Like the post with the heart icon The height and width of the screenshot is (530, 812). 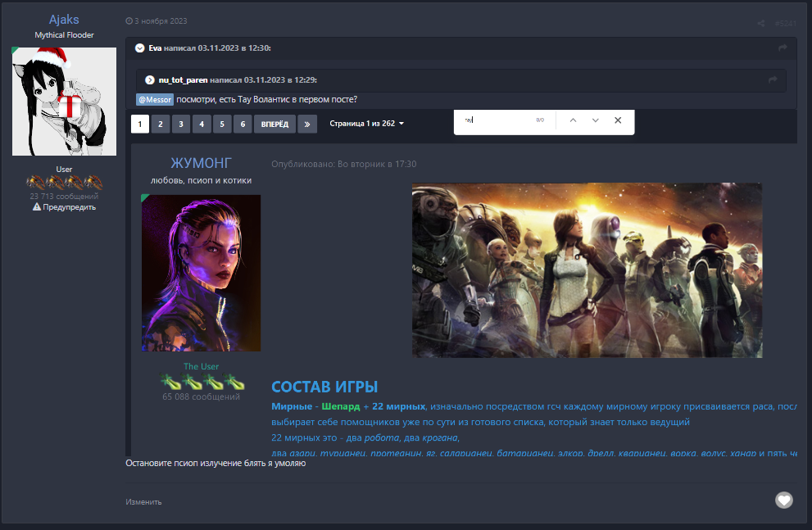784,500
